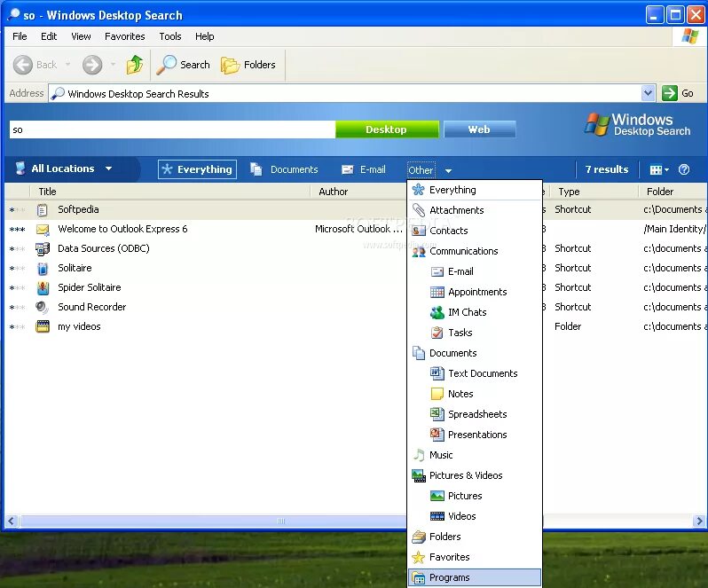Select Data Sources (ODBC) result
Viewport: 708px width, 588px height.
pos(206,248)
